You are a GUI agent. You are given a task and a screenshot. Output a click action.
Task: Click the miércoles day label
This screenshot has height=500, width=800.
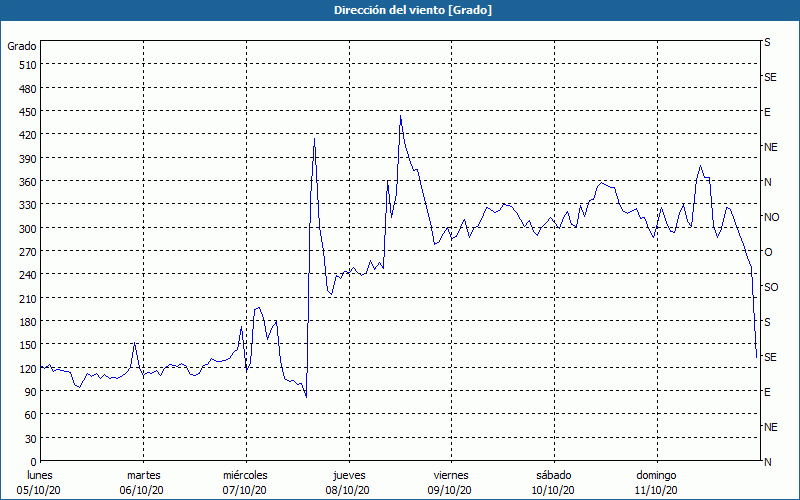tap(245, 476)
